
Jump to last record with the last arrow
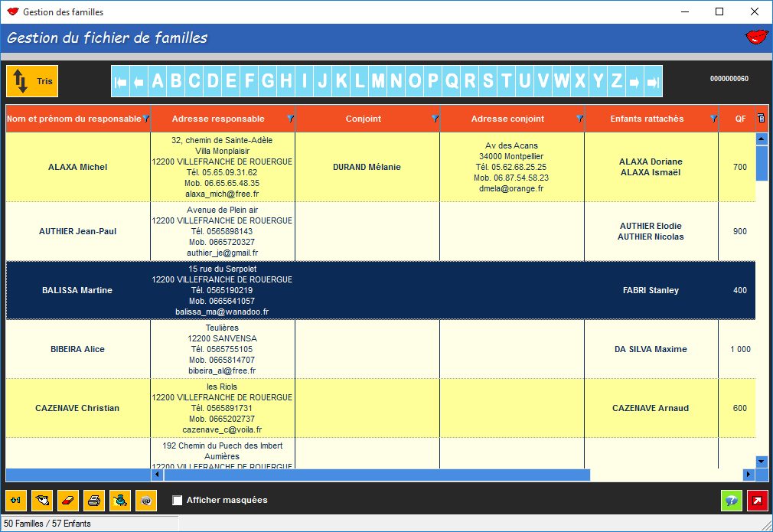click(x=653, y=82)
